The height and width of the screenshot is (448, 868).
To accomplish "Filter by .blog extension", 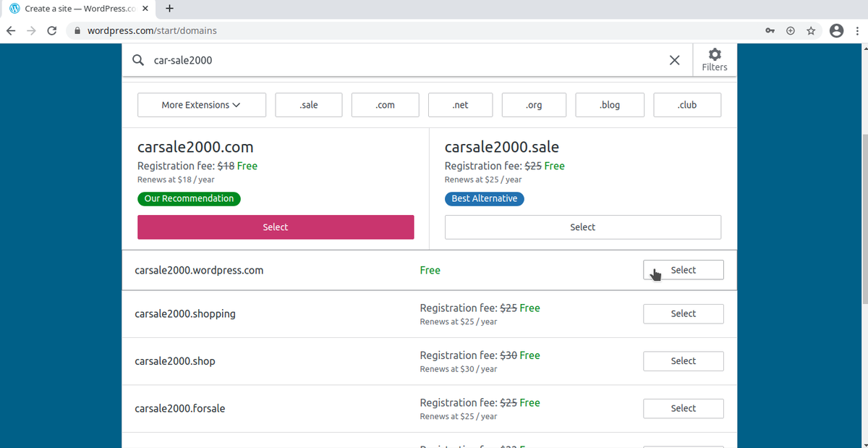I will coord(610,105).
